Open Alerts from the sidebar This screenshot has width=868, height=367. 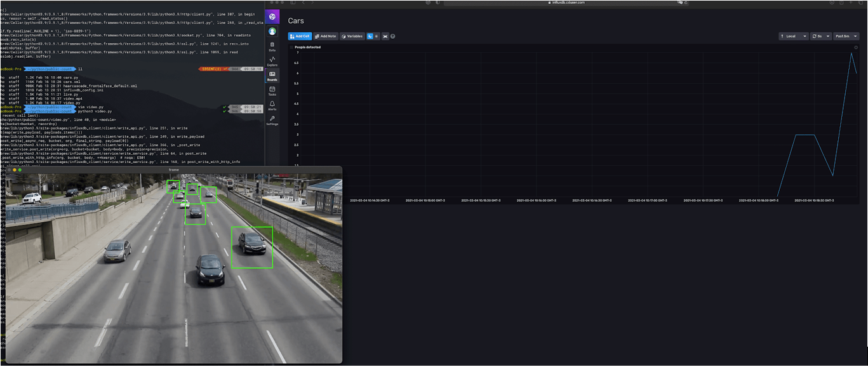[272, 106]
